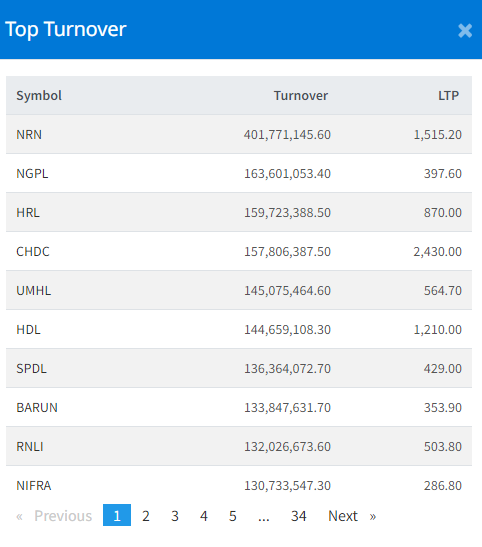Go to page 2 of results

pos(146,516)
